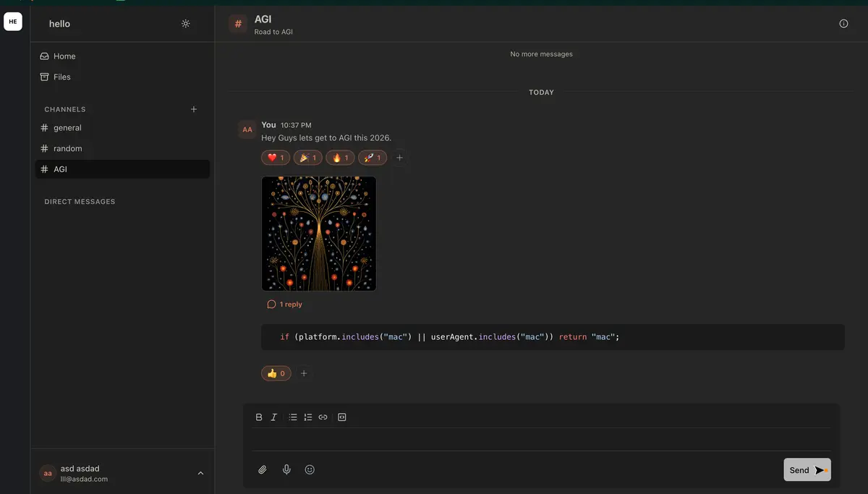Attach a file using the paperclip icon
The height and width of the screenshot is (494, 868).
(263, 469)
